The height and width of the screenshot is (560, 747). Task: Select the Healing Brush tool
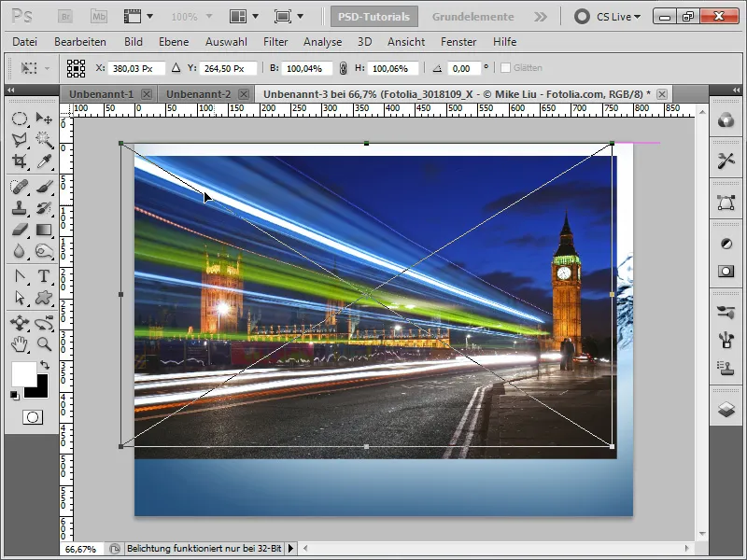pos(19,187)
